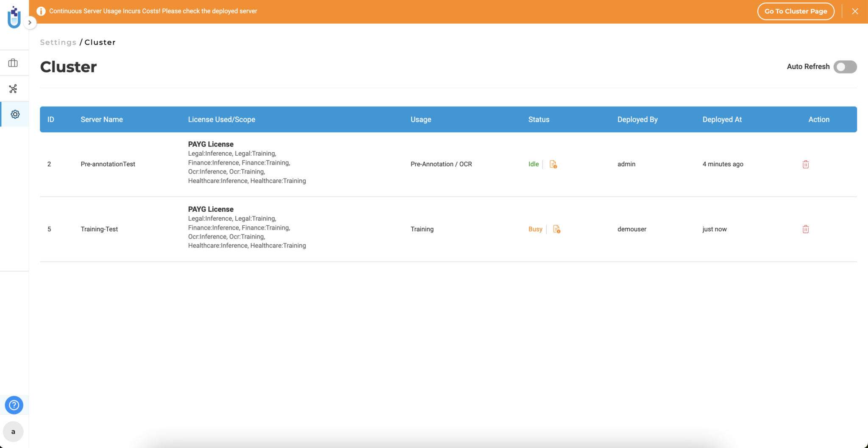Viewport: 868px width, 448px height.
Task: Open the Settings gear in sidebar
Action: click(x=15, y=114)
